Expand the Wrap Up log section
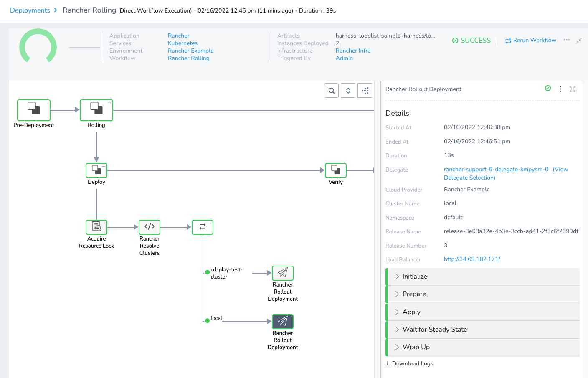 pyautogui.click(x=482, y=347)
